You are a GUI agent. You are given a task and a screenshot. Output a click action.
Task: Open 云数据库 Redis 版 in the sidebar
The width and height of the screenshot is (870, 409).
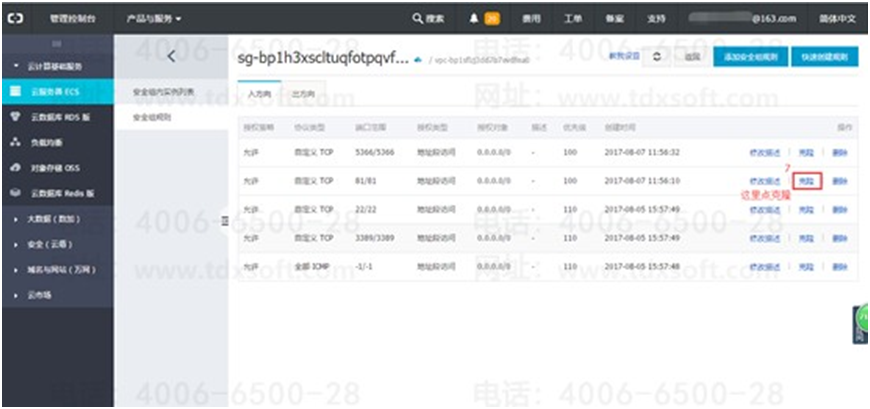point(60,193)
